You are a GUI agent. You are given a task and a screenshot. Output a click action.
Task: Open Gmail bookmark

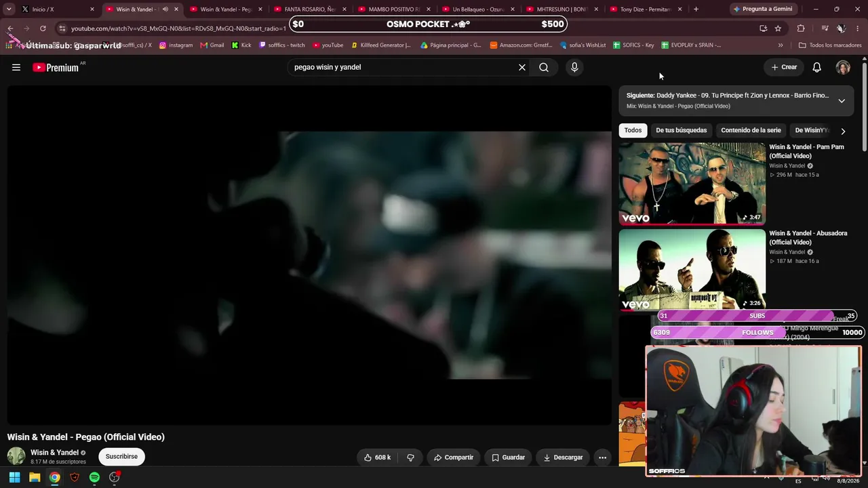point(212,45)
